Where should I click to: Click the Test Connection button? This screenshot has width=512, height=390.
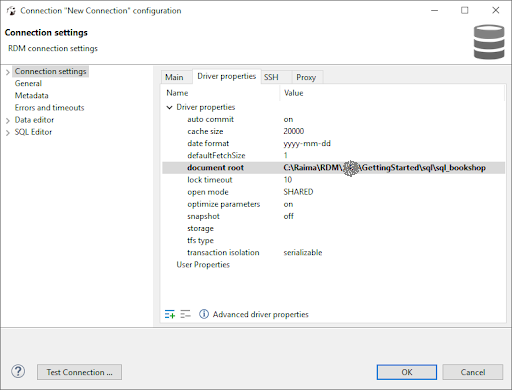click(79, 372)
